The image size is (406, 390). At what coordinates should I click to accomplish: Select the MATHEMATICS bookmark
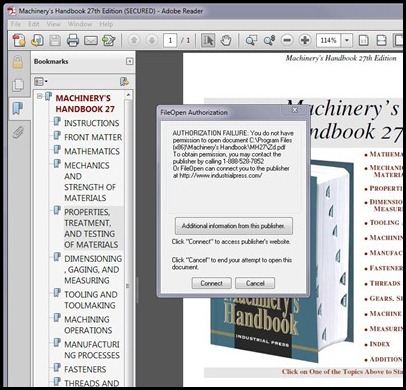click(x=92, y=151)
